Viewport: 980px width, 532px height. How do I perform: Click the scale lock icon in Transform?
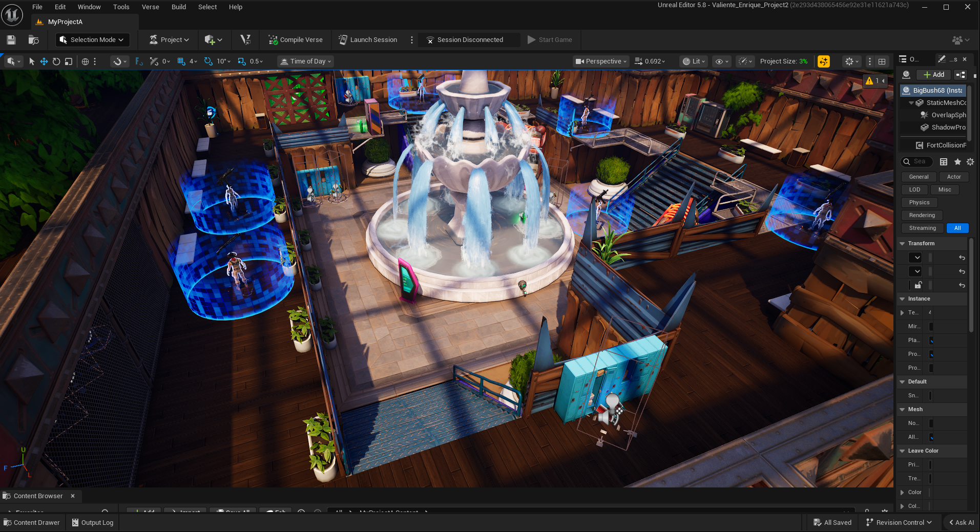pyautogui.click(x=919, y=285)
